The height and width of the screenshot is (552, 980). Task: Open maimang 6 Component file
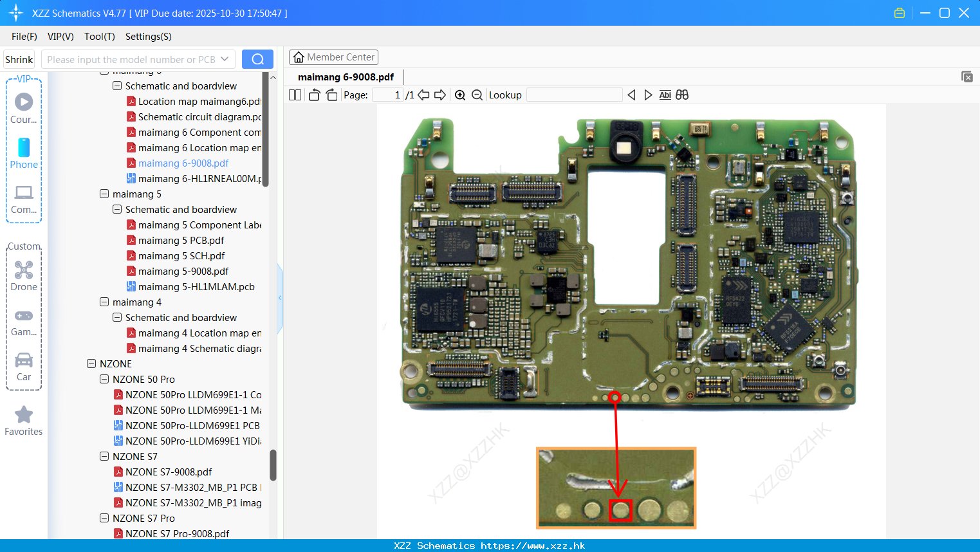(194, 132)
